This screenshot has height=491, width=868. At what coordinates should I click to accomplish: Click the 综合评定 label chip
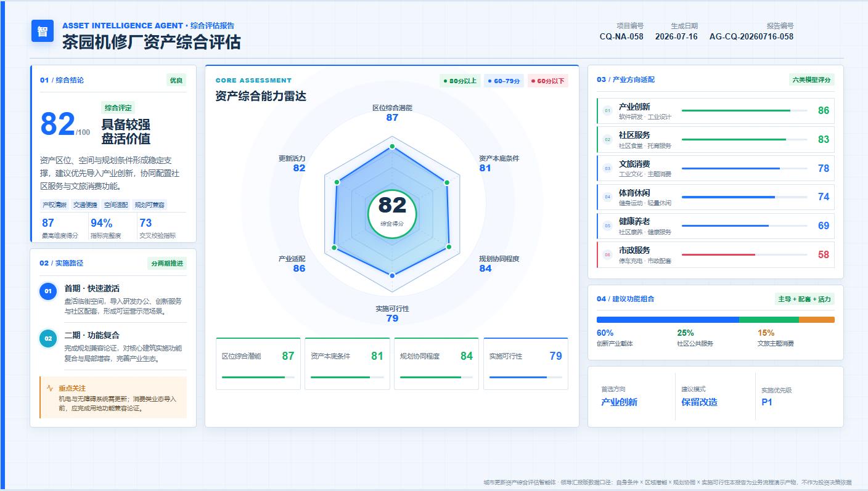(118, 108)
